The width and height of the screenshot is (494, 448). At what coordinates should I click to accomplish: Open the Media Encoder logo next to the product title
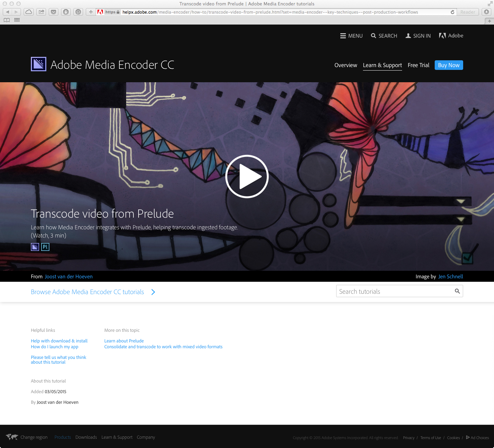(x=38, y=64)
